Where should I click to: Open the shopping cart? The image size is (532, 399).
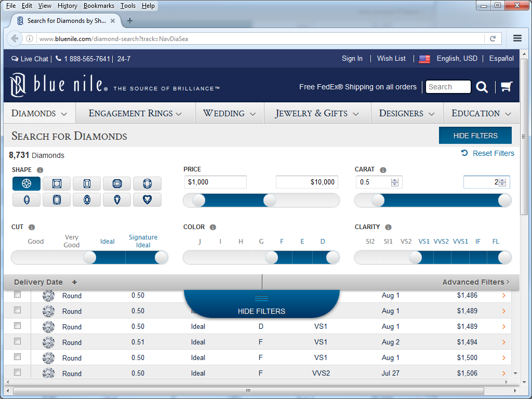507,87
